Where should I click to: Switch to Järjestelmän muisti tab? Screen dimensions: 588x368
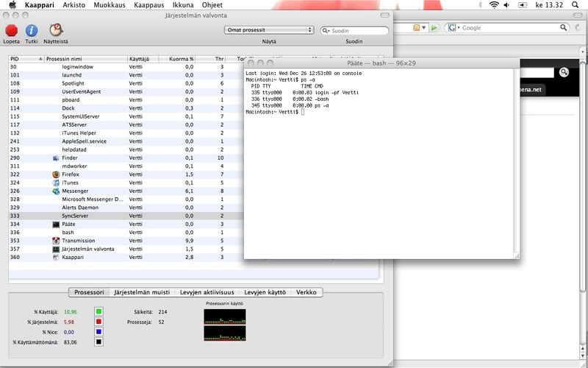(x=142, y=292)
